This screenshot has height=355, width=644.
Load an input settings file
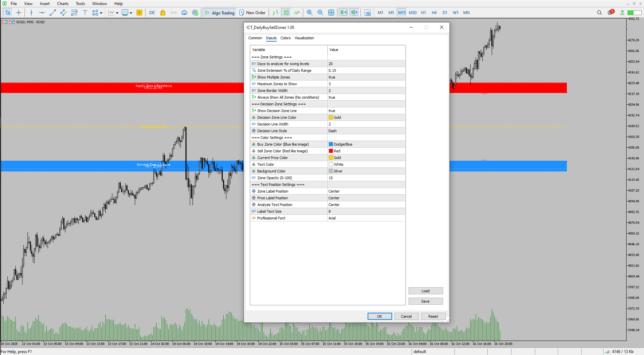(x=426, y=291)
